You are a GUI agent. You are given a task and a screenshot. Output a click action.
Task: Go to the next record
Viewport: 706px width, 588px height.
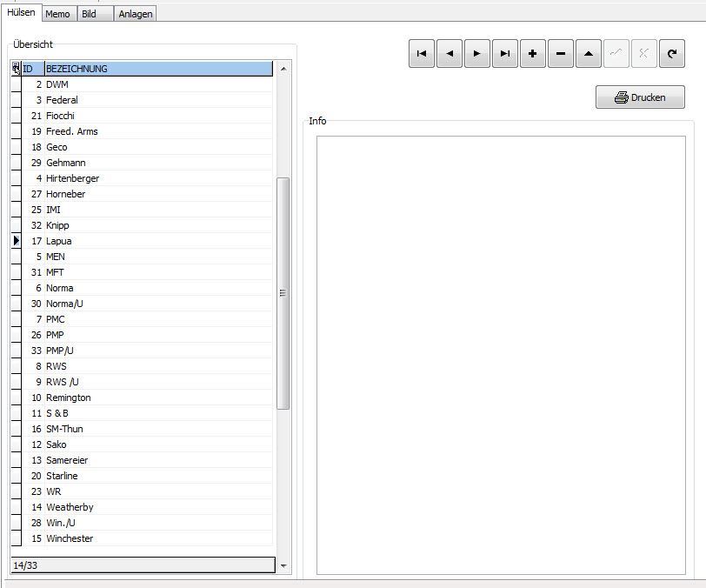[x=477, y=54]
